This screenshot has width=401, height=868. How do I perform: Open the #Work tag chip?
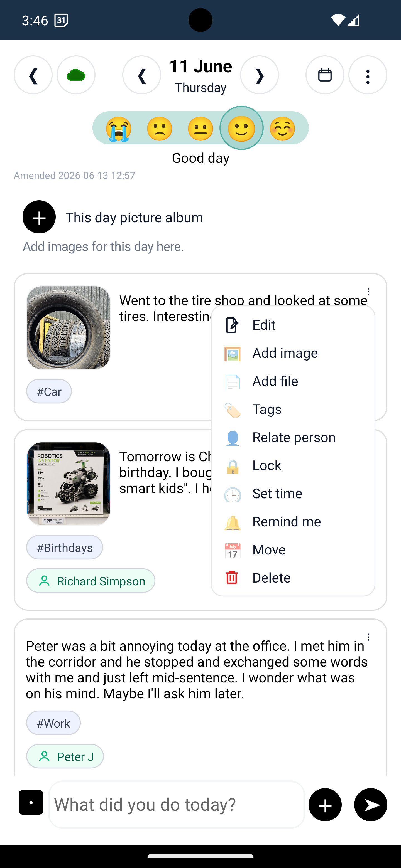(53, 723)
